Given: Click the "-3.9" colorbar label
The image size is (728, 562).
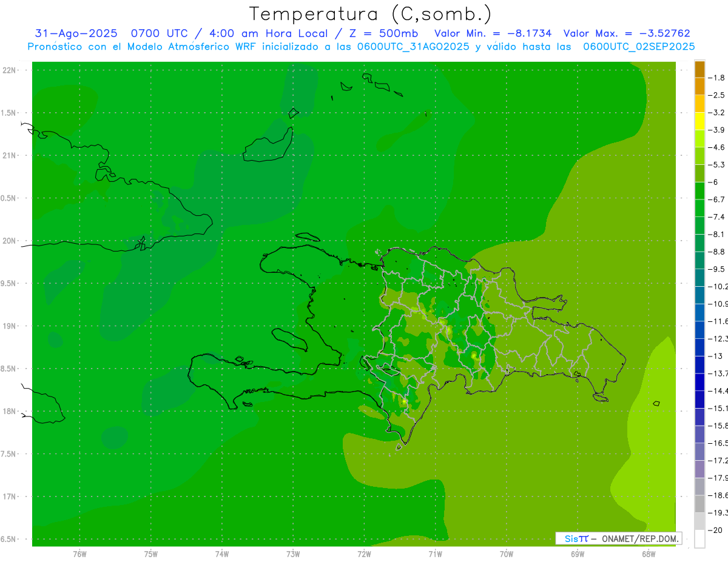Looking at the screenshot, I should click(x=716, y=130).
